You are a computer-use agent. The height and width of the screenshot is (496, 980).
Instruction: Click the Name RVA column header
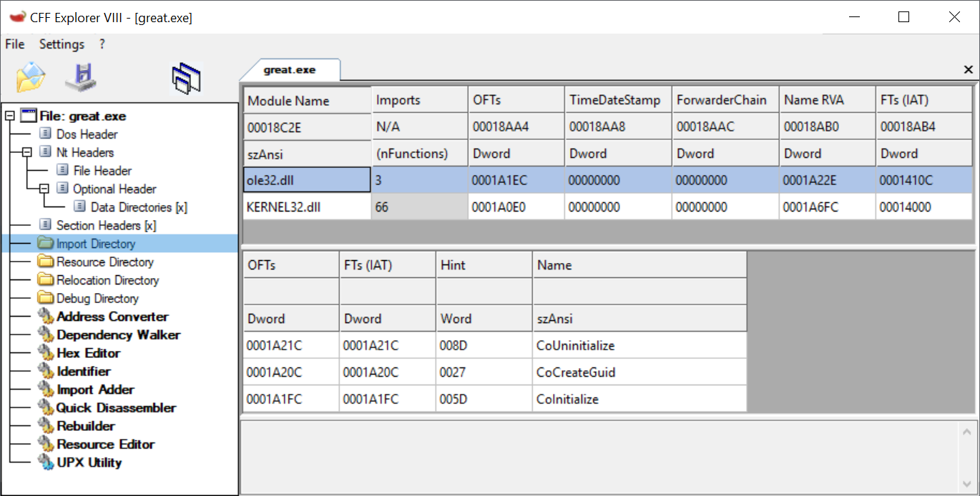click(827, 100)
